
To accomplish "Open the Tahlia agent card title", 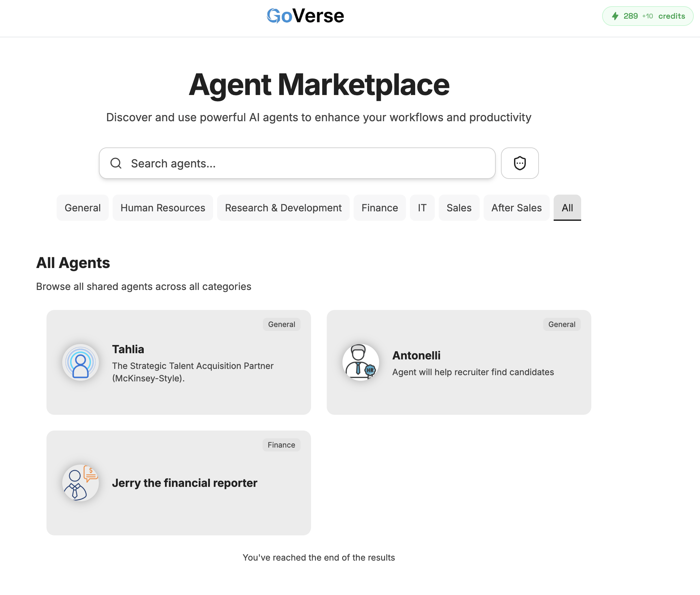I will tap(128, 349).
